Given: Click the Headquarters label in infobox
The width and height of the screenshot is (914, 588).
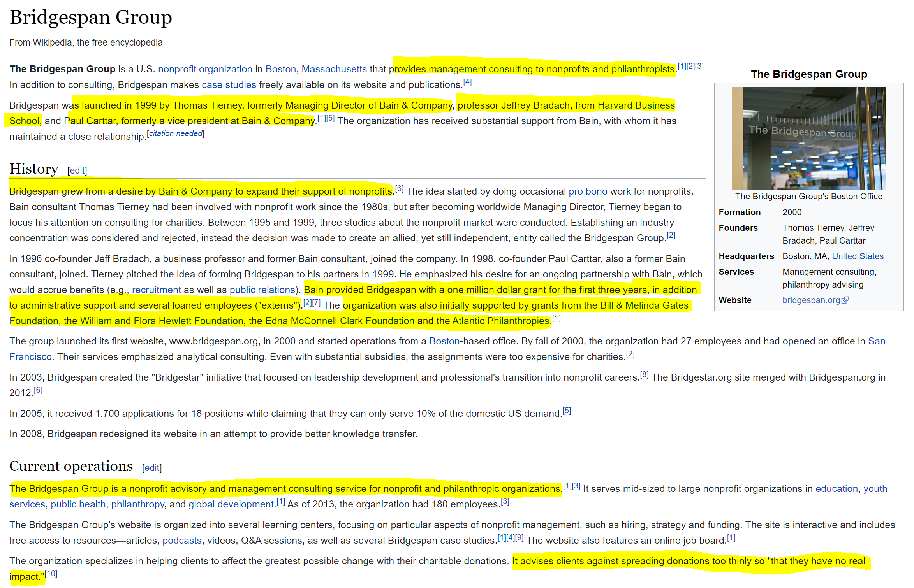Looking at the screenshot, I should point(746,256).
